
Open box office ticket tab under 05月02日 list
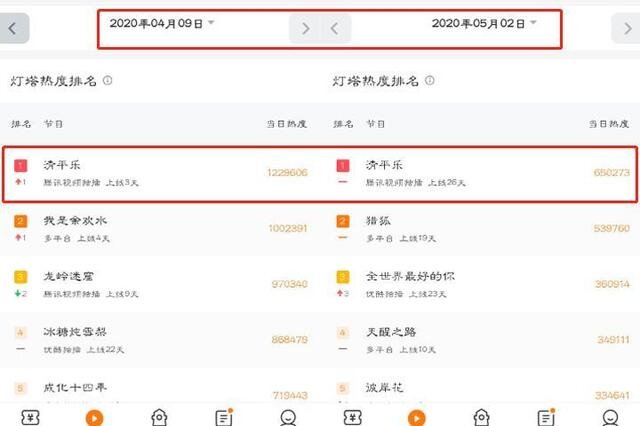[x=353, y=417]
